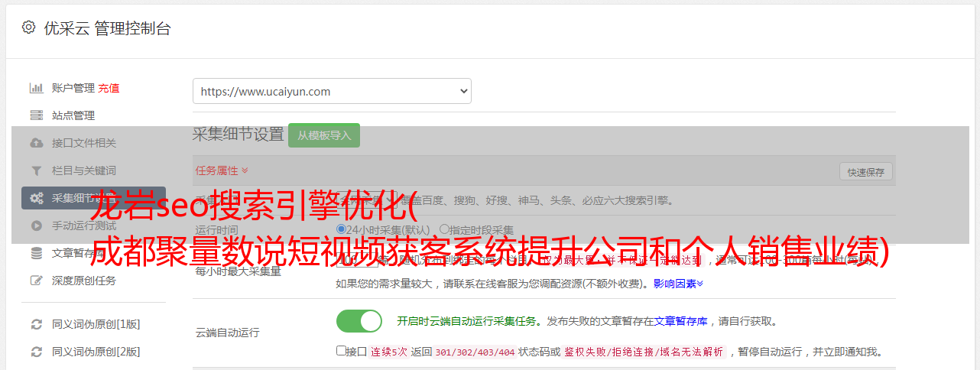This screenshot has height=370, width=980.
Task: Open 同义词伪原创[1版] in the sidebar
Action: click(x=96, y=324)
